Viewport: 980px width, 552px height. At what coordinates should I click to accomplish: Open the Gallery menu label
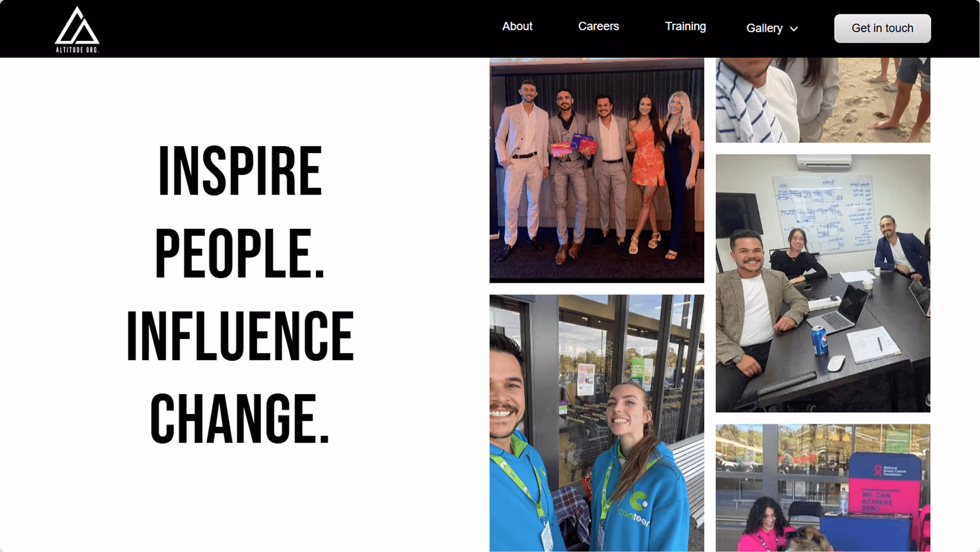(x=764, y=28)
